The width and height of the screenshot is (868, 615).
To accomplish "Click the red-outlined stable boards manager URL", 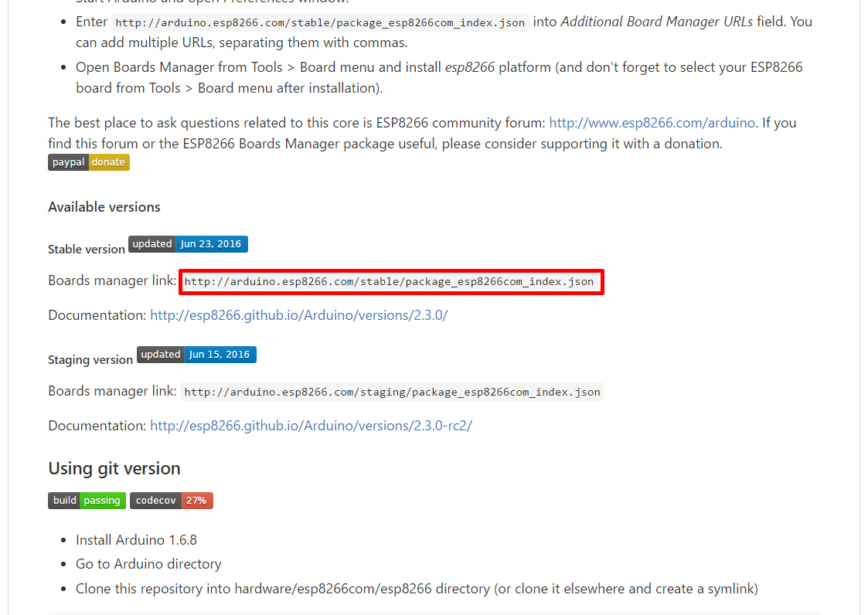I will (390, 282).
